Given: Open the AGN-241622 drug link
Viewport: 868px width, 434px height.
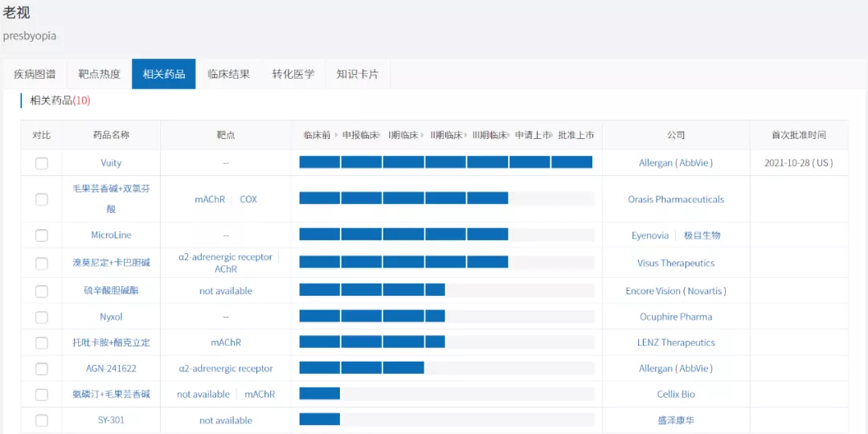Looking at the screenshot, I should pyautogui.click(x=111, y=369).
